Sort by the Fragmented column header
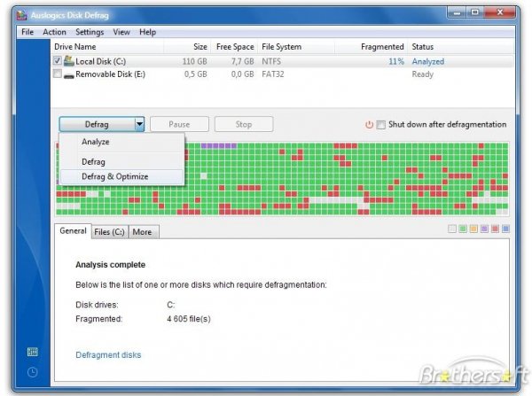Screen dimensions: 532x396 [x=372, y=47]
